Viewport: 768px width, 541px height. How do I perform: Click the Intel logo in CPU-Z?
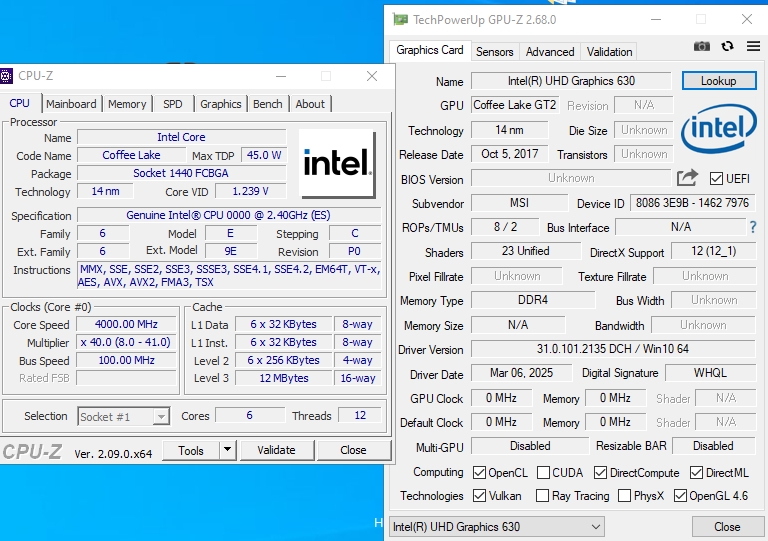[x=337, y=164]
